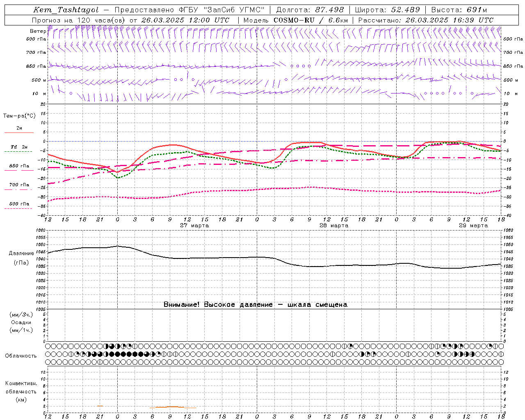The image size is (525, 420).
Task: Select the 'Модель COSMO-RU / 6.6км' text
Action: click(x=296, y=20)
